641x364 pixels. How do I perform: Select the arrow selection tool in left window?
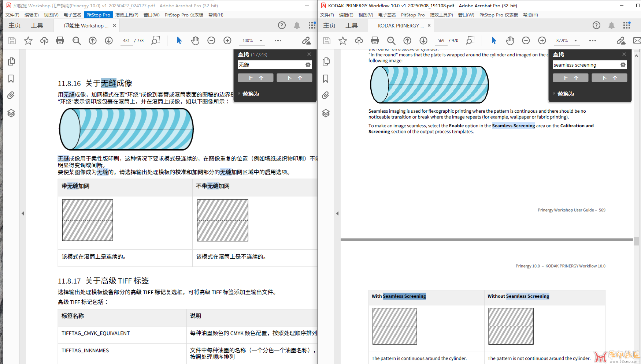click(x=179, y=41)
